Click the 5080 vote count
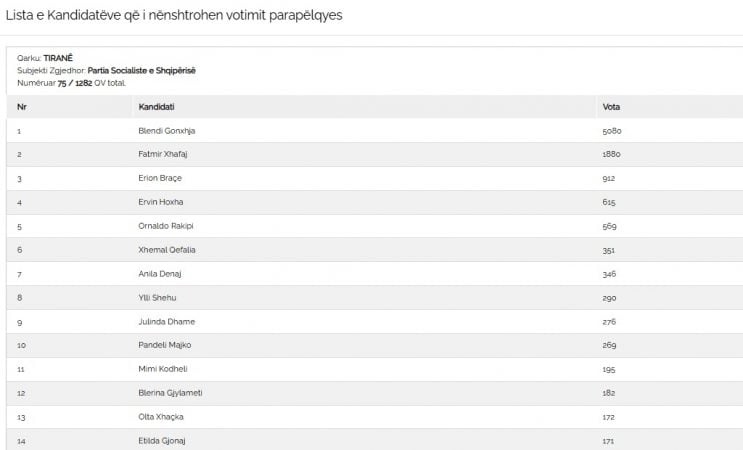The width and height of the screenshot is (743, 450). coord(612,131)
